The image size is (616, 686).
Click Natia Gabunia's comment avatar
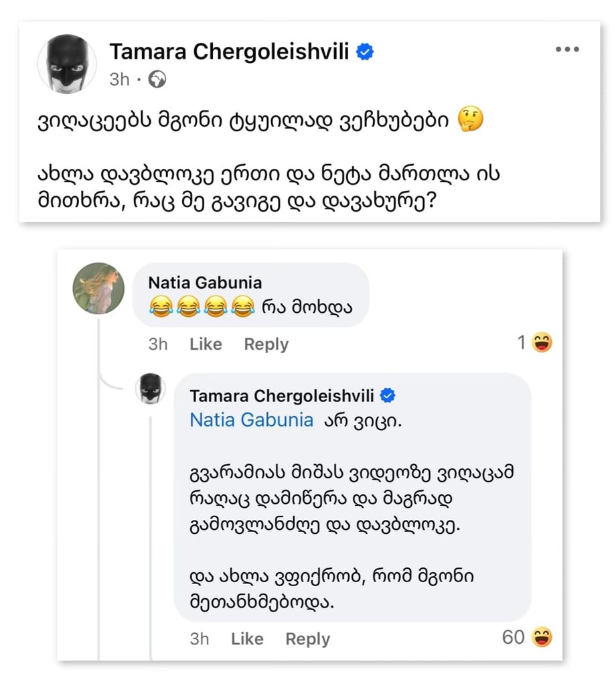point(98,288)
